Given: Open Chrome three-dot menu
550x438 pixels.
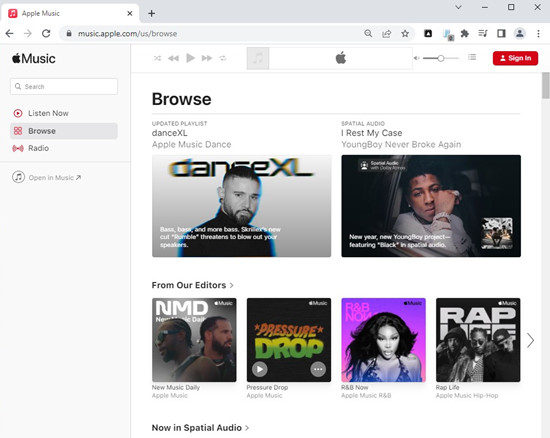Looking at the screenshot, I should (x=538, y=34).
